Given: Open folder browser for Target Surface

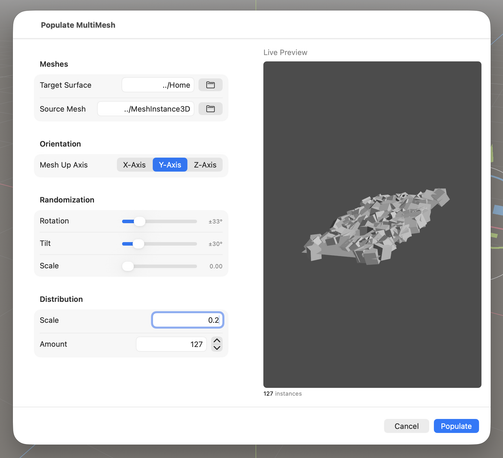Looking at the screenshot, I should click(210, 85).
